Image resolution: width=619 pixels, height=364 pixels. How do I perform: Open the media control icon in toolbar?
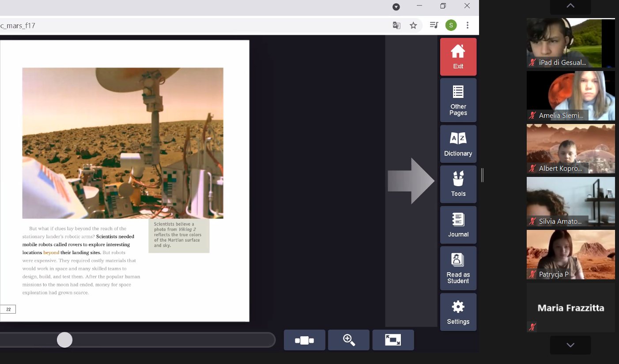pyautogui.click(x=434, y=26)
